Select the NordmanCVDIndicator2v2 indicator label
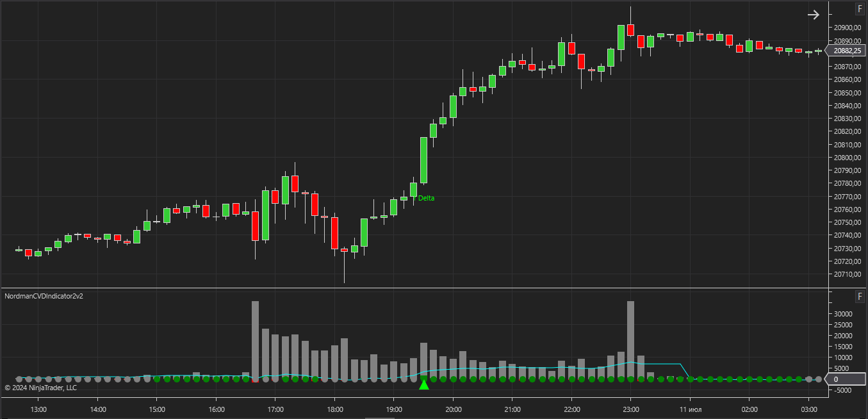Screen dimensions: 868x419 [44, 297]
